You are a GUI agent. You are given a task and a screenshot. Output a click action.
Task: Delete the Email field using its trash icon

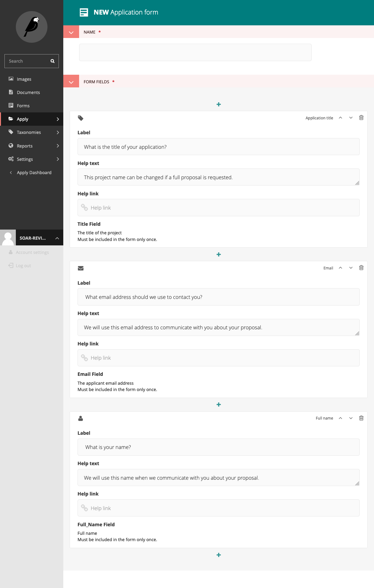361,268
